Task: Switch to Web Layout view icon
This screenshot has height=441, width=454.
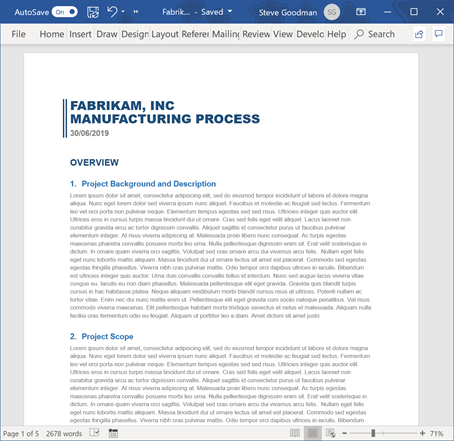Action: tap(331, 433)
